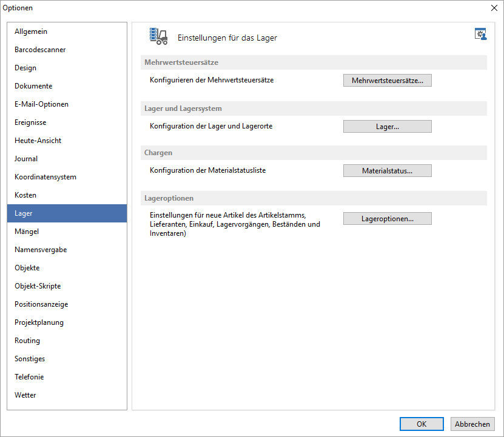The image size is (504, 437).
Task: Select E-Mail-Optionen in the list
Action: pos(67,104)
